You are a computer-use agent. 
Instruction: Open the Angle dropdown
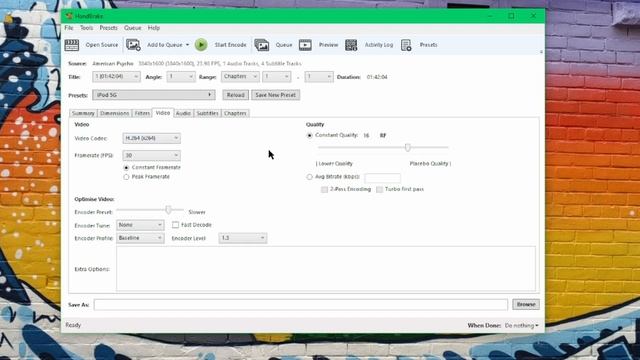coord(181,77)
